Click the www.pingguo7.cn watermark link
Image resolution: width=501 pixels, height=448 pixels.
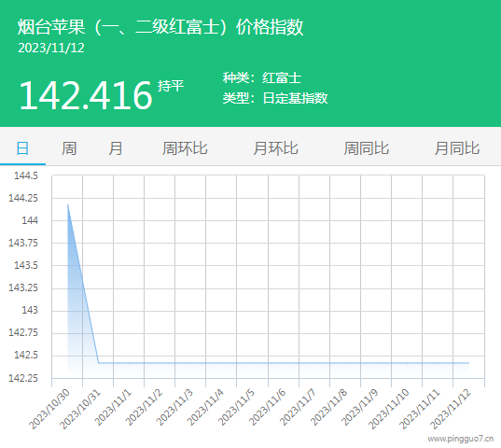[x=461, y=439]
